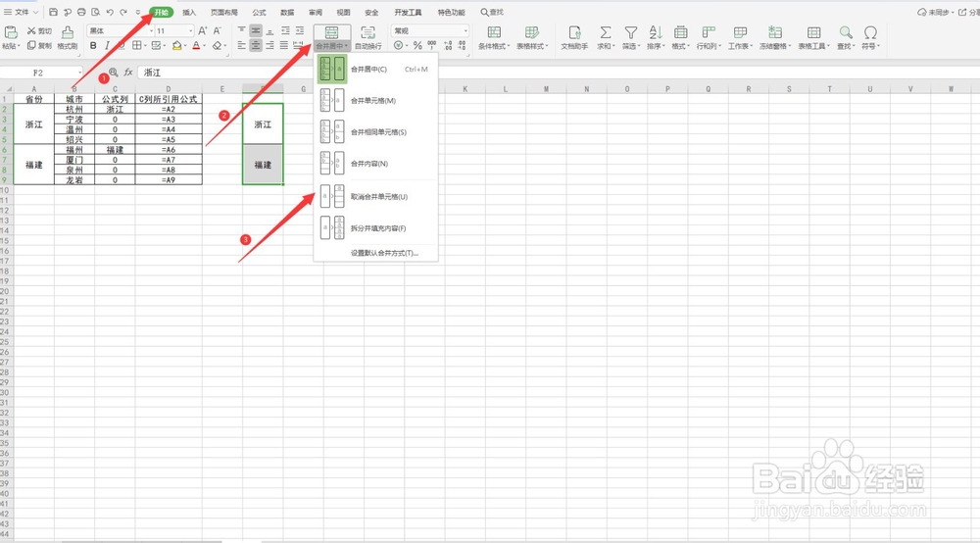Viewport: 980px width, 543px height.
Task: Click the Print icon in quick access toolbar
Action: (x=81, y=12)
